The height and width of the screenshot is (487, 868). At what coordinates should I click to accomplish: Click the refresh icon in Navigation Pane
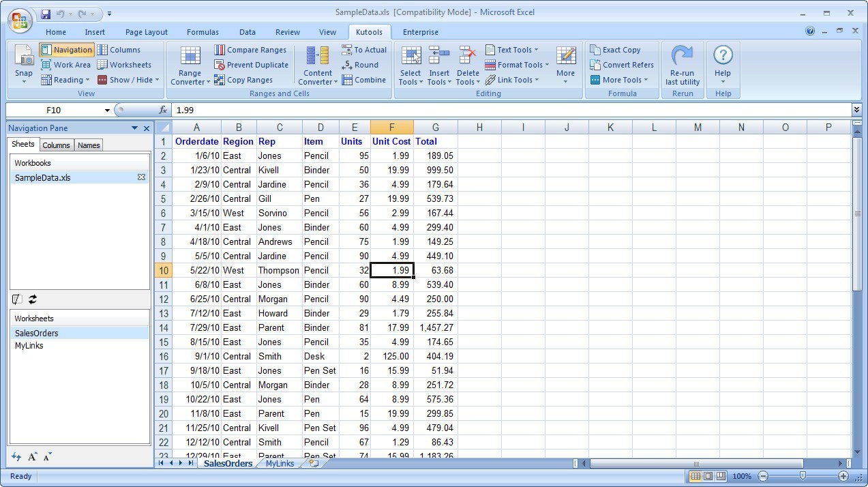32,299
